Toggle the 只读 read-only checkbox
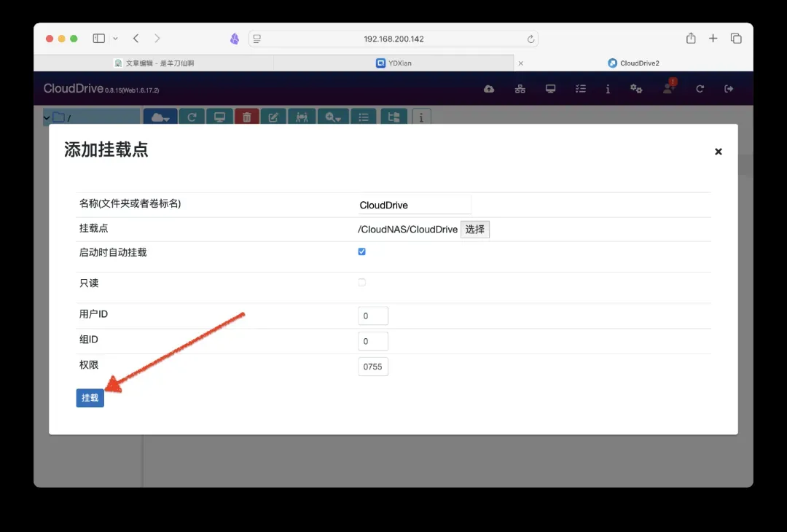787x532 pixels. tap(362, 282)
